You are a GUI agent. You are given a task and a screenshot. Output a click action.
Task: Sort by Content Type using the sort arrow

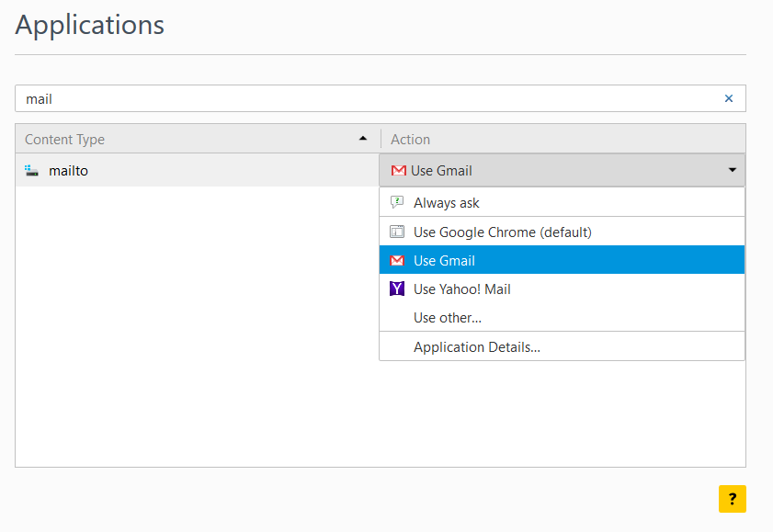click(363, 139)
